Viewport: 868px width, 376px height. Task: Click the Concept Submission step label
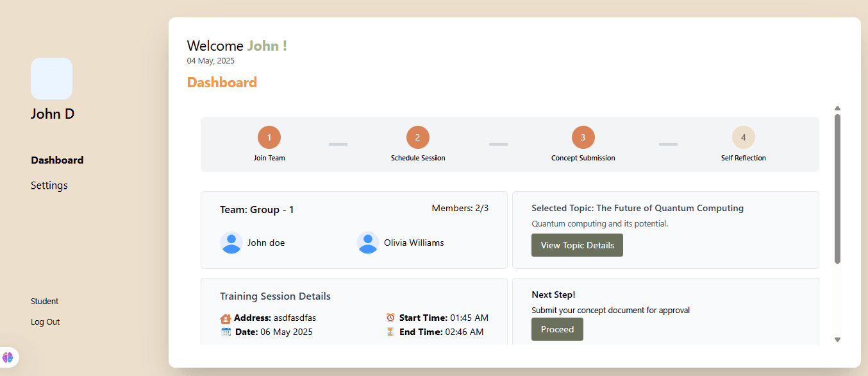[x=583, y=158]
